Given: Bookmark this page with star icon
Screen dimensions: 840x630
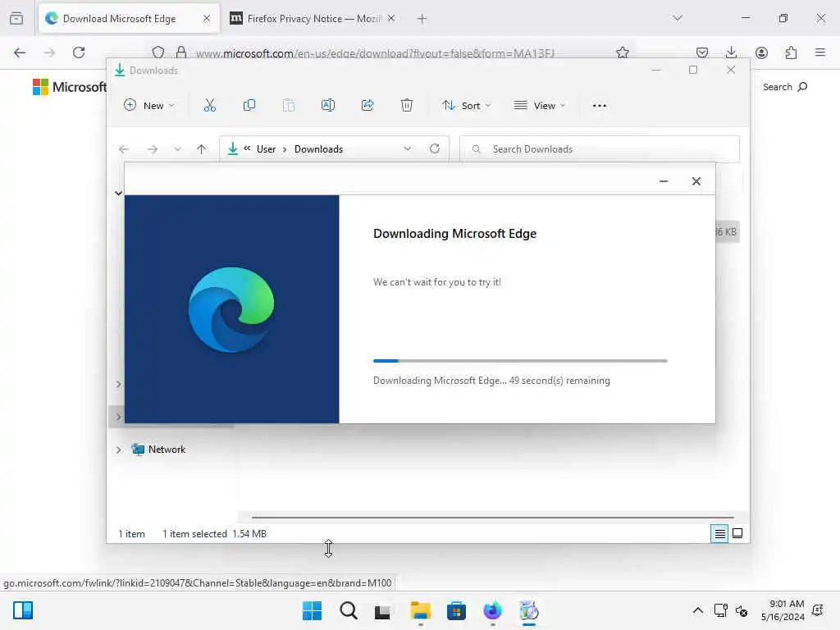Looking at the screenshot, I should (x=623, y=52).
